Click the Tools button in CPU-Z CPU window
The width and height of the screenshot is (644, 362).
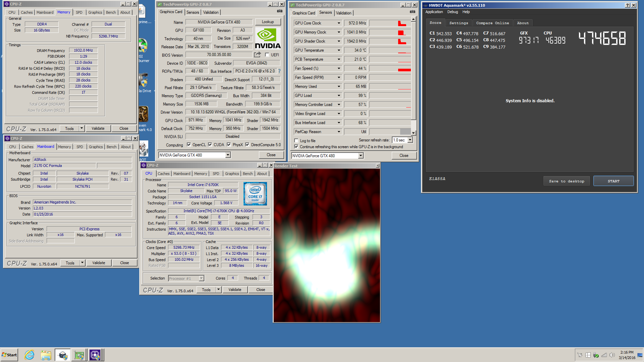coord(206,290)
